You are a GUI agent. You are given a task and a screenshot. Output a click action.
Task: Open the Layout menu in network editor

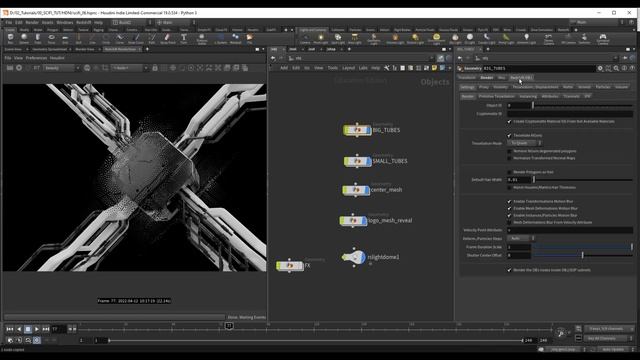348,68
